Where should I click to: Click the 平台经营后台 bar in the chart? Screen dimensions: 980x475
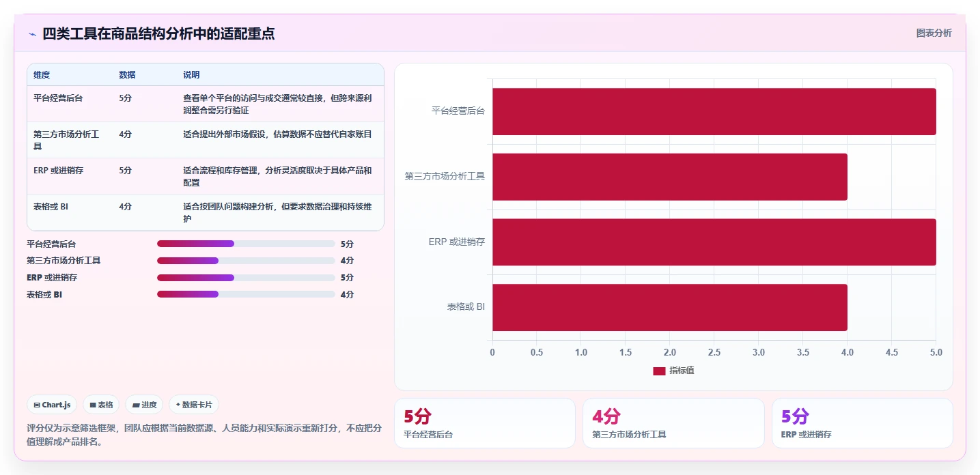(714, 111)
